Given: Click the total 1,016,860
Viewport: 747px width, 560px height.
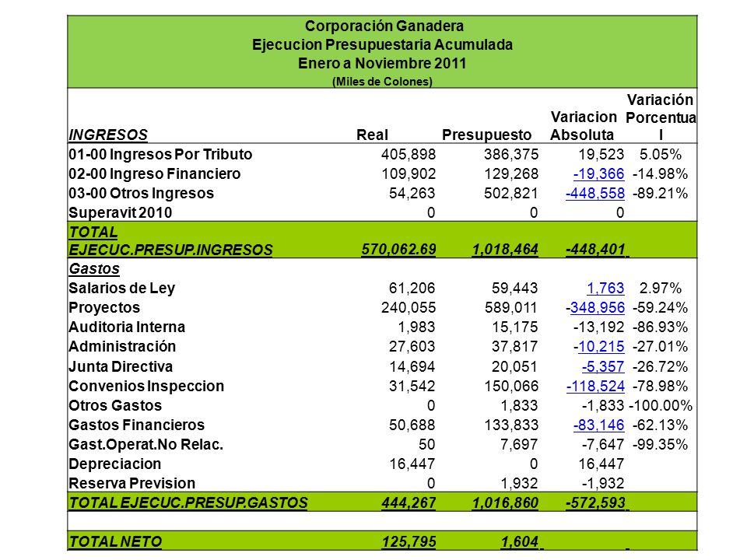Looking at the screenshot, I should (x=505, y=502).
